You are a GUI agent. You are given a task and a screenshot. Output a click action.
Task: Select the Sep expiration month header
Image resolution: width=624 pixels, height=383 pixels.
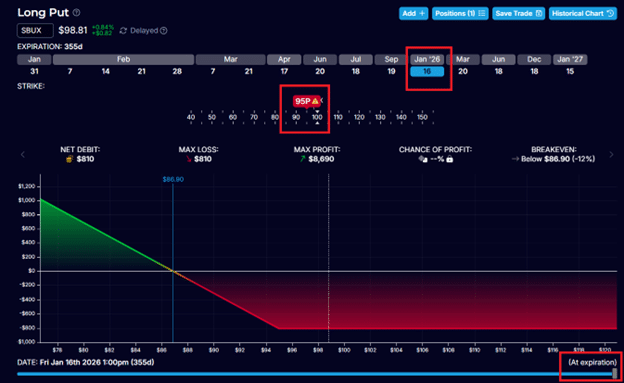pos(391,60)
